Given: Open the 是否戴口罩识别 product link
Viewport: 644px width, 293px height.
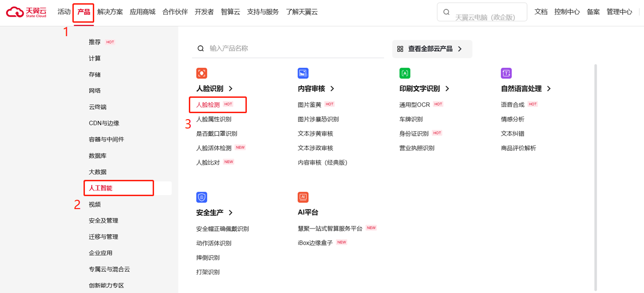Looking at the screenshot, I should pos(217,134).
